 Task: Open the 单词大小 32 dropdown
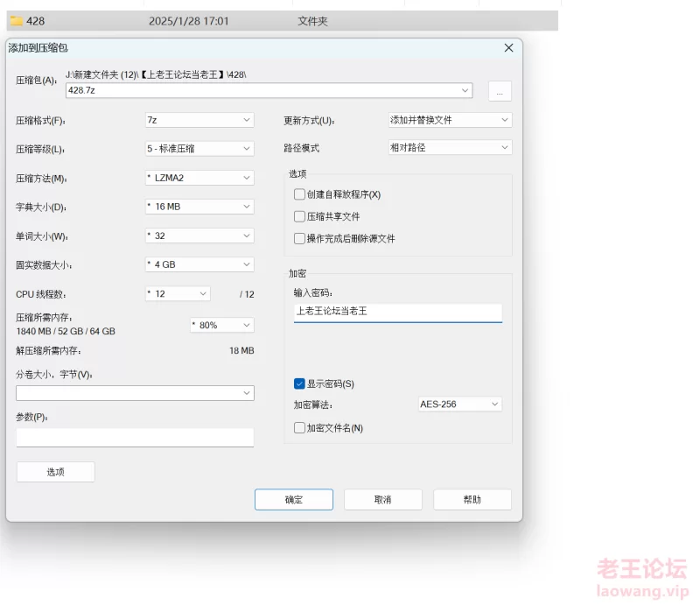[x=199, y=236]
